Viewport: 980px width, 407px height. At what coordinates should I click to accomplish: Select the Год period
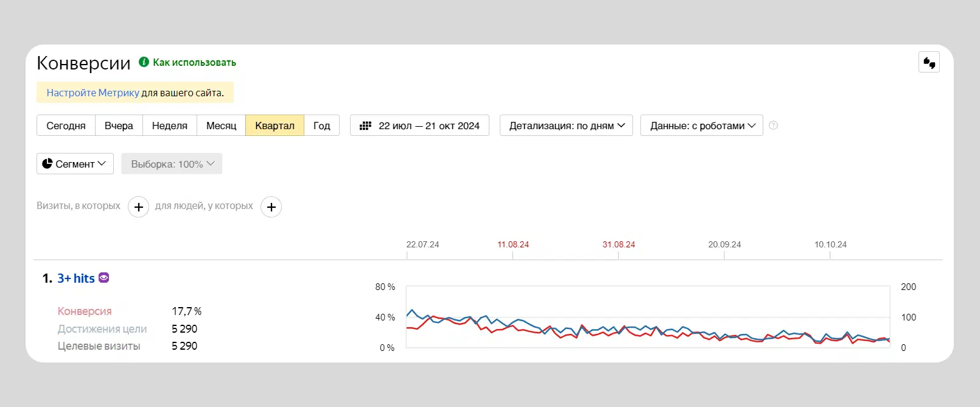pos(321,126)
